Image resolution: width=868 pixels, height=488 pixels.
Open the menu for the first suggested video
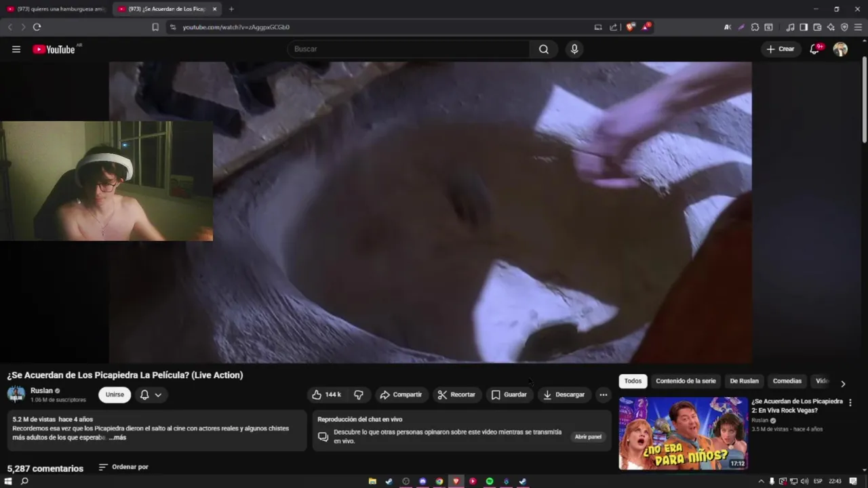click(x=850, y=403)
